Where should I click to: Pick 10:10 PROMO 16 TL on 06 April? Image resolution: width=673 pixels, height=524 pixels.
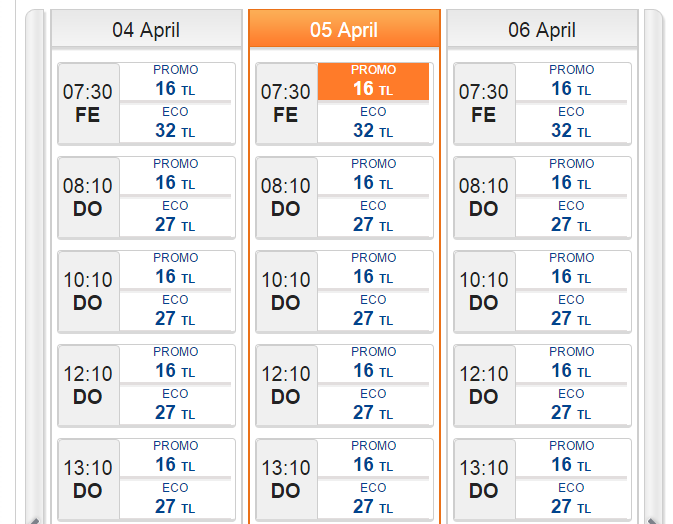point(571,269)
